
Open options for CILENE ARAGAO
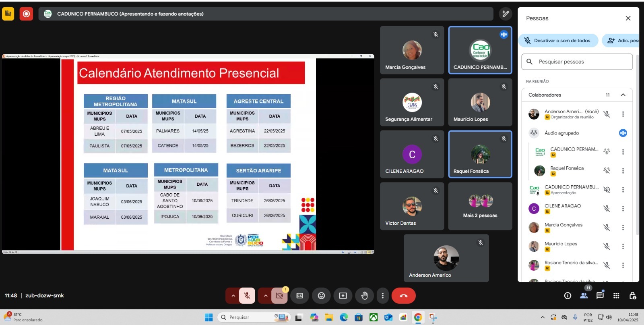click(623, 209)
